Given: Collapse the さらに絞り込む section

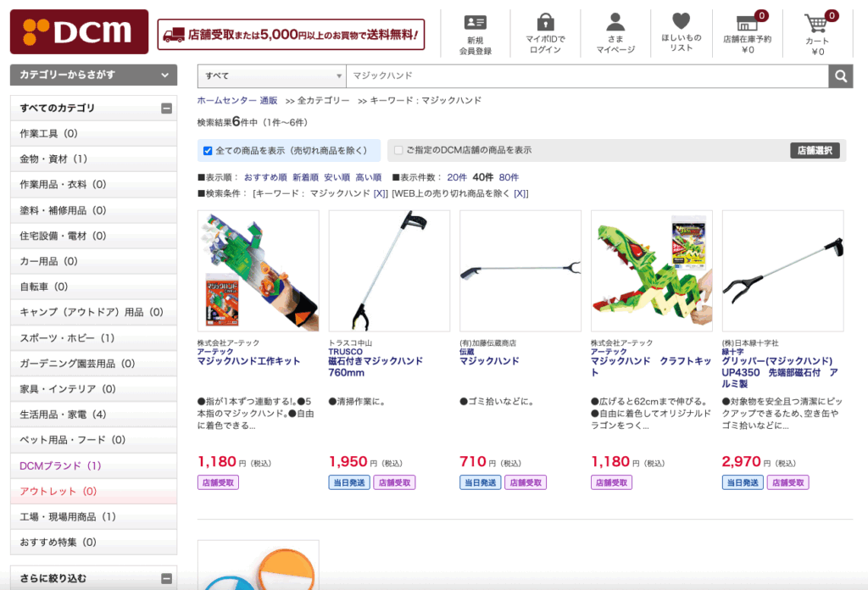Looking at the screenshot, I should point(166,579).
